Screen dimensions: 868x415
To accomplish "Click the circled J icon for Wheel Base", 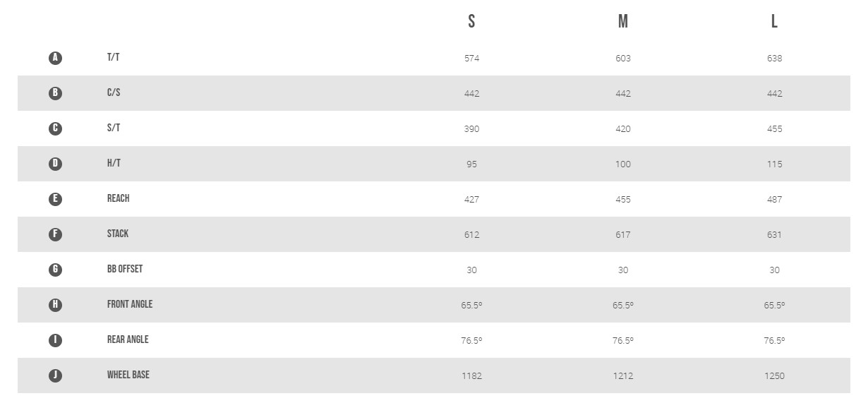I will (55, 375).
